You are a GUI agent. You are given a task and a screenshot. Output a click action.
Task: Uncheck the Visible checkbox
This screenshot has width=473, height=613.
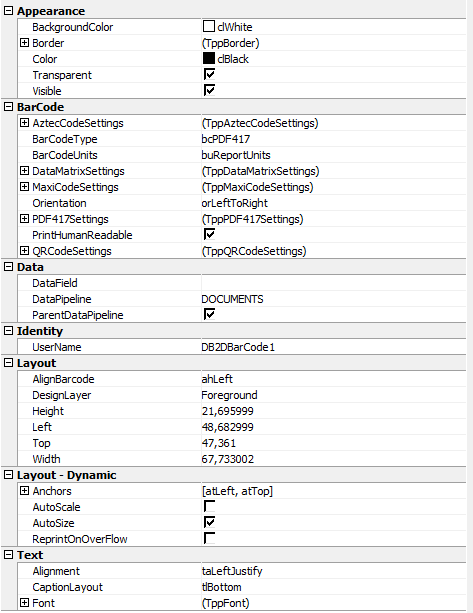209,90
